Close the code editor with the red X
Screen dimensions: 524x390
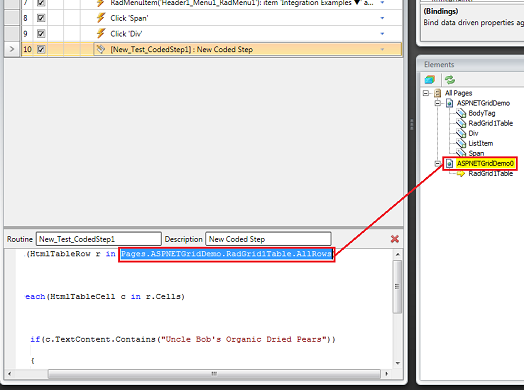point(395,239)
